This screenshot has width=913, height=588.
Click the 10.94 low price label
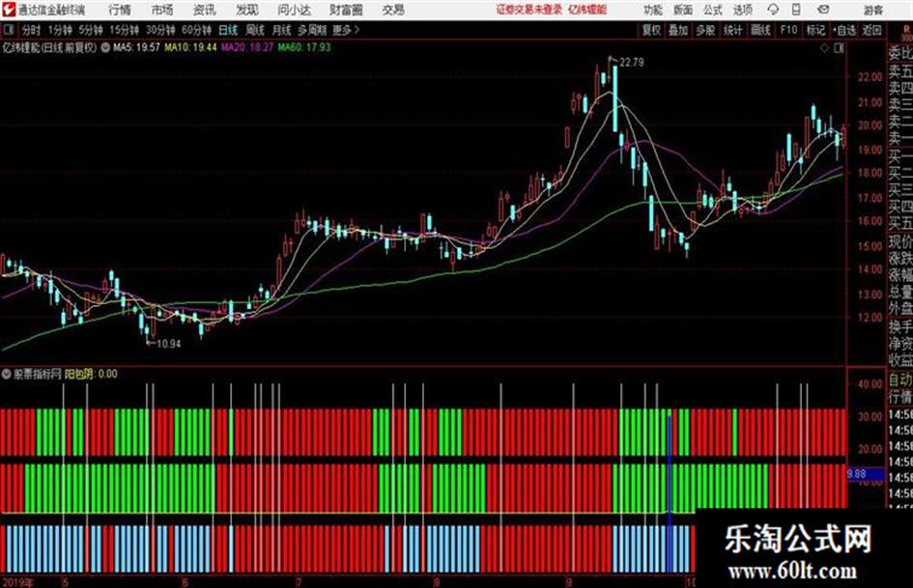point(169,344)
